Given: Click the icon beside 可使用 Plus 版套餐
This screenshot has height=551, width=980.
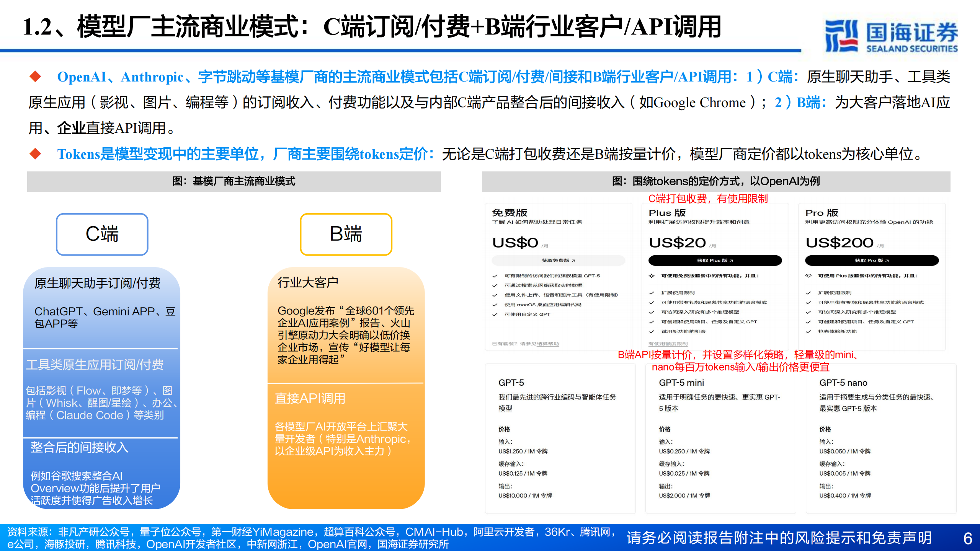Looking at the screenshot, I should pyautogui.click(x=808, y=276).
